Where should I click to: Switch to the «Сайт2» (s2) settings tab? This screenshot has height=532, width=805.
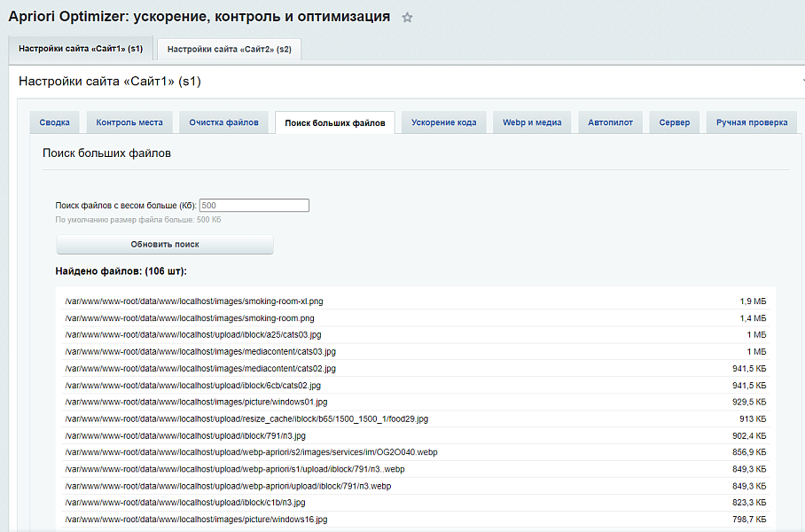[x=229, y=51]
